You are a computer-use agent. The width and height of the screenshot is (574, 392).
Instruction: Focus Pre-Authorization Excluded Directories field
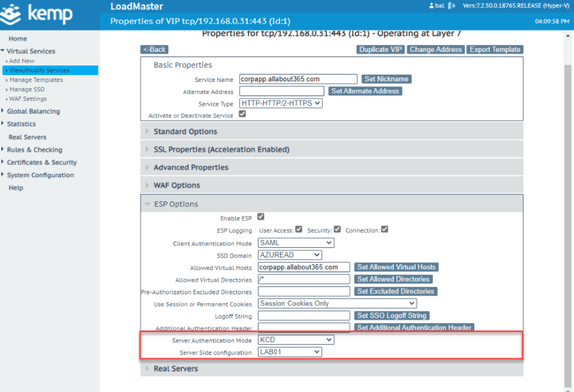coord(304,291)
